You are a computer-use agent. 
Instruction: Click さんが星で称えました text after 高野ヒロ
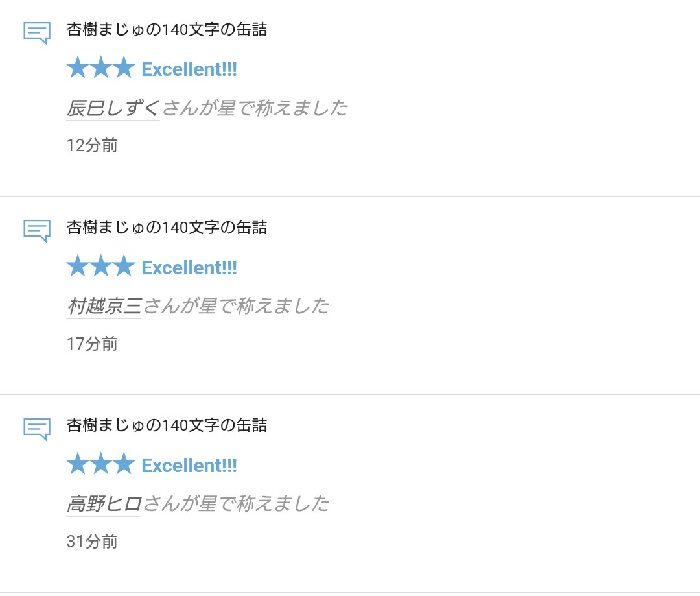click(x=236, y=503)
